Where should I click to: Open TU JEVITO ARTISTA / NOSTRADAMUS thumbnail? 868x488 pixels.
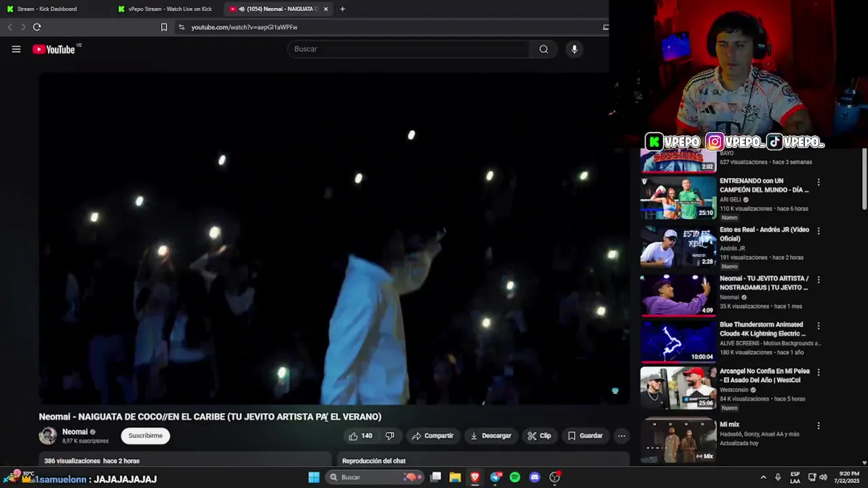click(x=678, y=296)
